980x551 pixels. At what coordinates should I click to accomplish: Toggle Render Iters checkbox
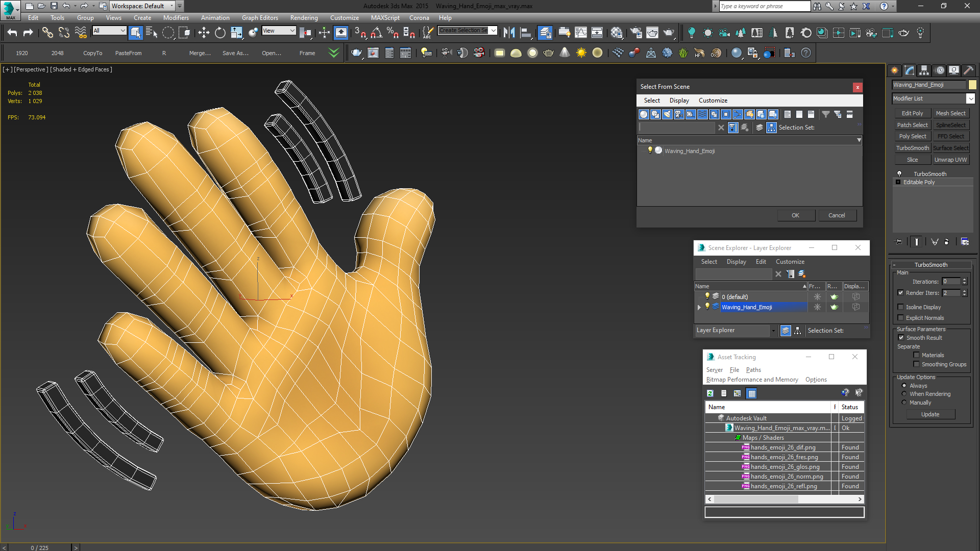click(x=901, y=293)
